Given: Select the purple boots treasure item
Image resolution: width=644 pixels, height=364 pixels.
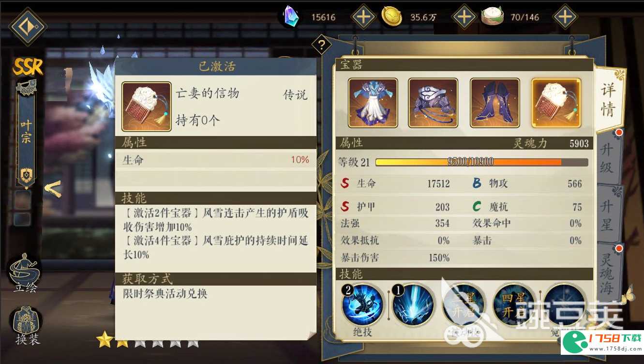Looking at the screenshot, I should click(x=494, y=103).
